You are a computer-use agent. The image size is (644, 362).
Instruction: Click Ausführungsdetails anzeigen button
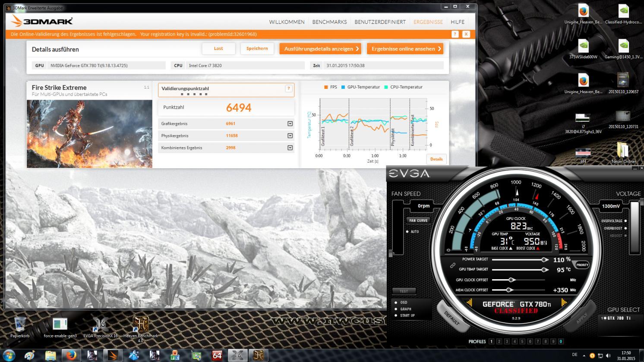pos(320,49)
